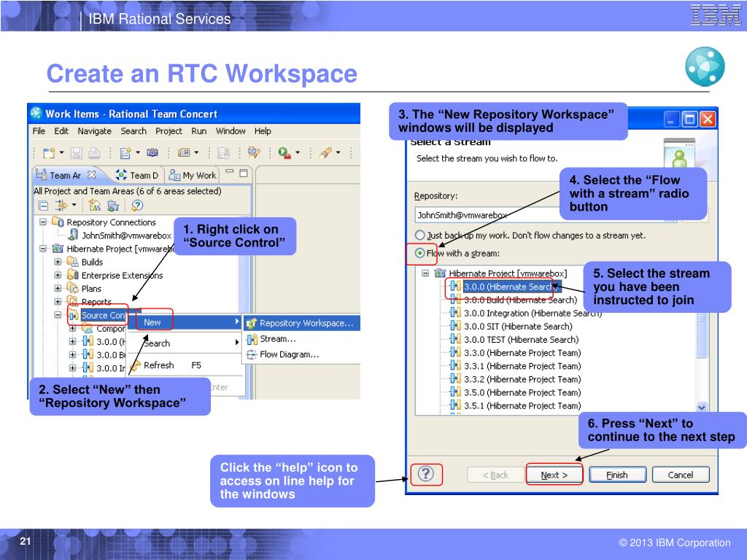Select stream 3.0.0 SIT (Hibernate Search)
The width and height of the screenshot is (747, 560).
pos(511,326)
